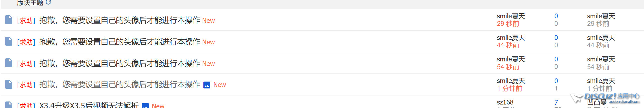This screenshot has width=644, height=108.
Task: Click file icon of X3.4升级X3.5 thread
Action: coord(9,105)
